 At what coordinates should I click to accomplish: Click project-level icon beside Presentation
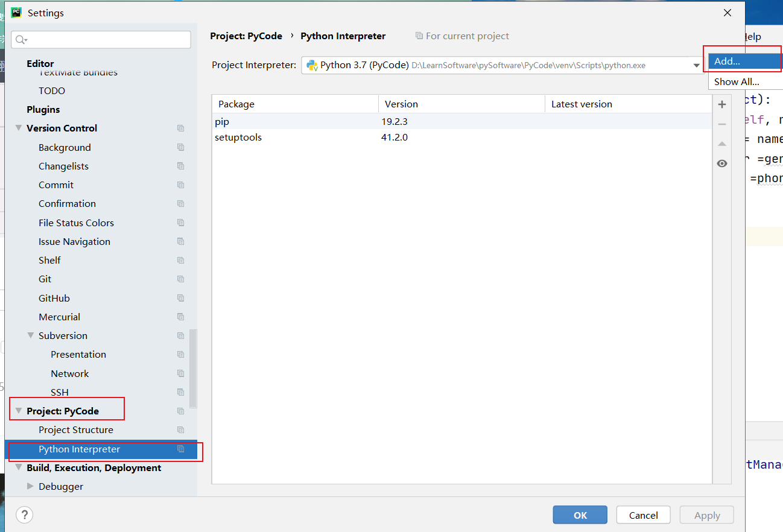point(180,354)
